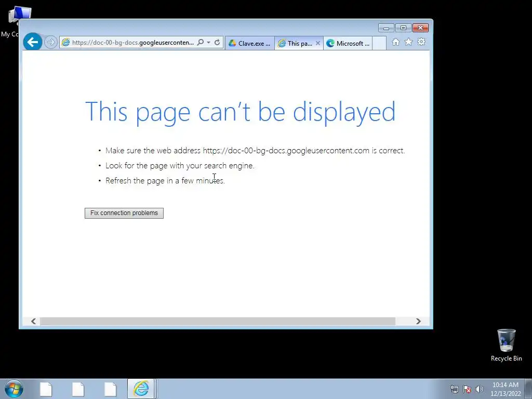Viewport: 532px width, 399px height.
Task: Select the Recycle Bin desktop icon
Action: (506, 345)
